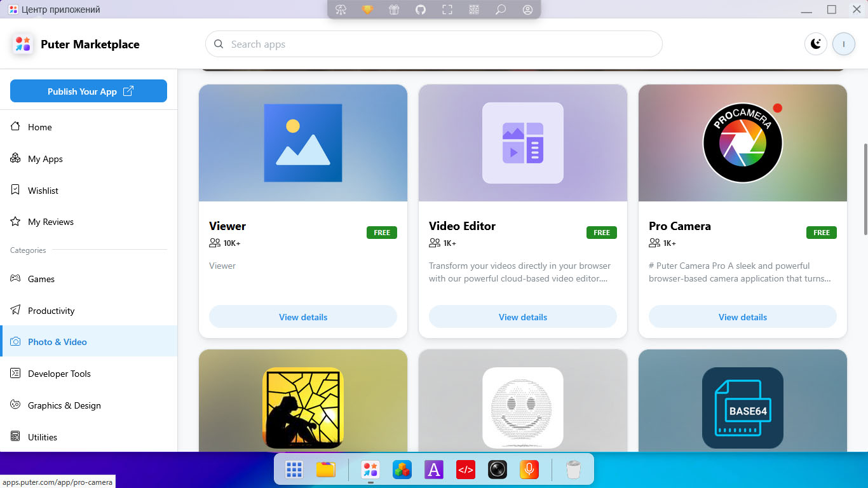This screenshot has width=868, height=488.
Task: Click the account circle icon in the top toolbar
Action: [x=527, y=10]
